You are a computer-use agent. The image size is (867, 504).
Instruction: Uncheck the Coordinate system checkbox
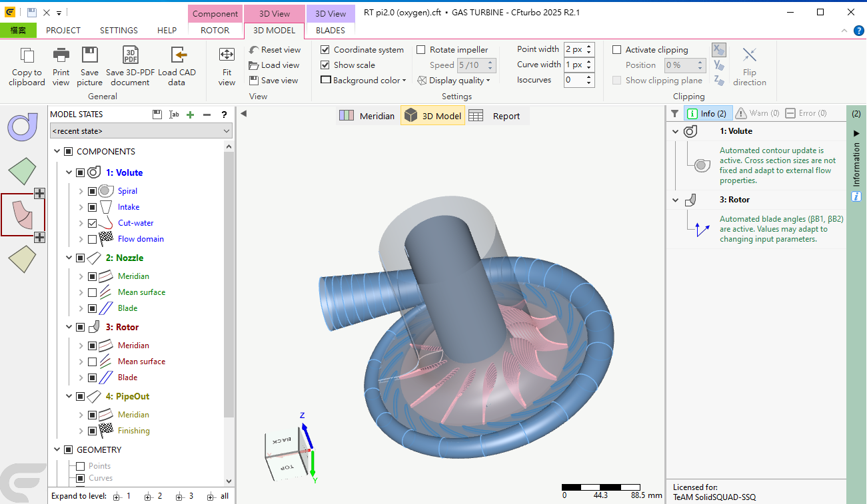(x=325, y=50)
